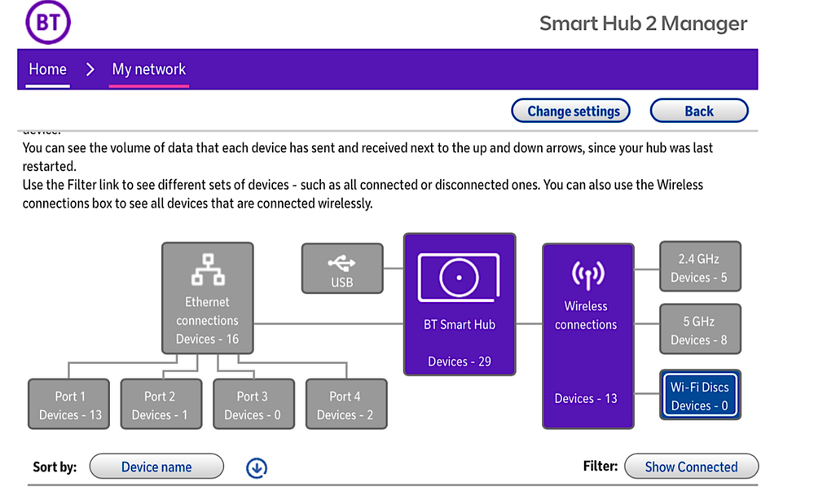Select Port 4 devices box
814x504 pixels.
(x=345, y=405)
